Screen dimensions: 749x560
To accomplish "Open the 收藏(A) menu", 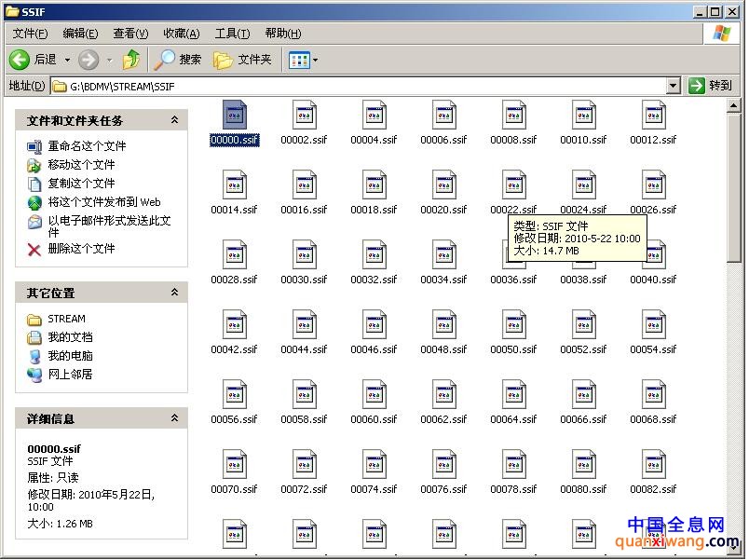I will (x=182, y=34).
